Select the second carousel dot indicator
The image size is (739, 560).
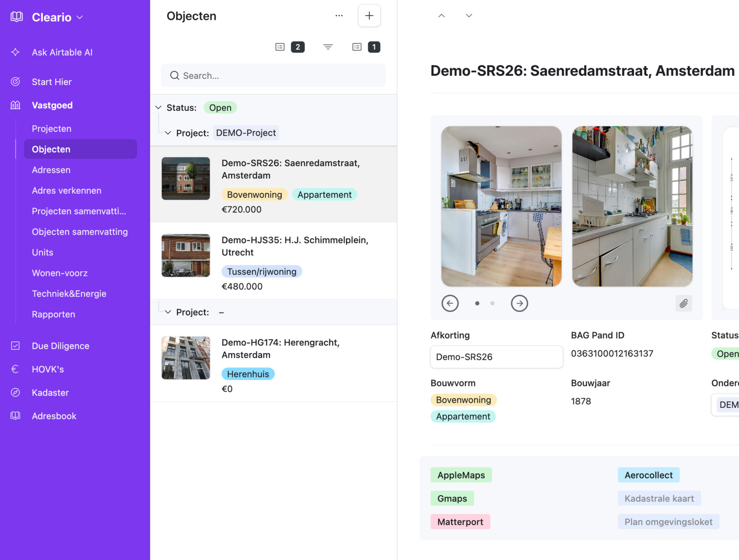tap(492, 303)
